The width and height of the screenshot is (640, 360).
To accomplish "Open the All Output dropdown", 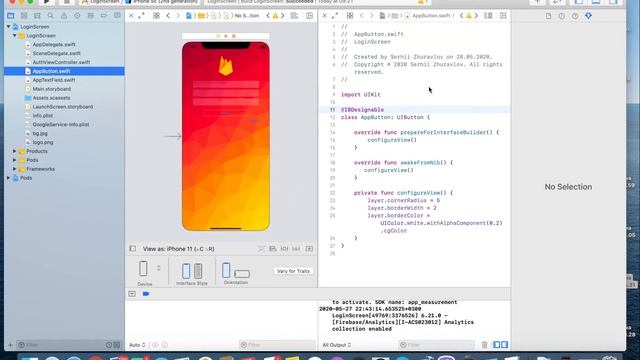I will [337, 345].
